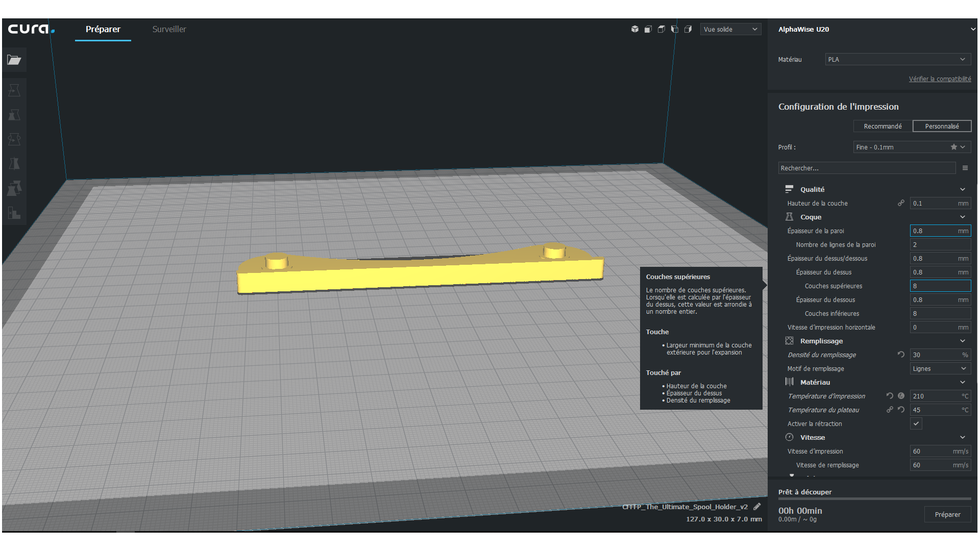Click the star icon in the Profil field
The height and width of the screenshot is (551, 980).
coord(953,147)
